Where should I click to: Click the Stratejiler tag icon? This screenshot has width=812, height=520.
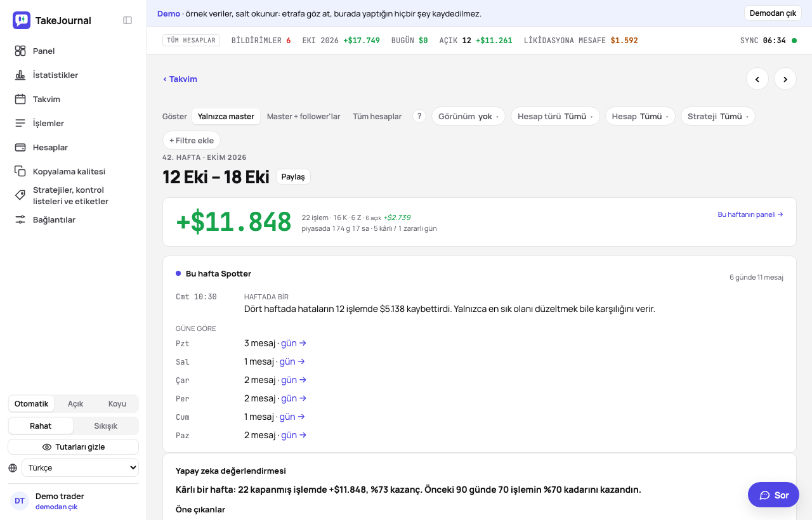click(x=20, y=195)
